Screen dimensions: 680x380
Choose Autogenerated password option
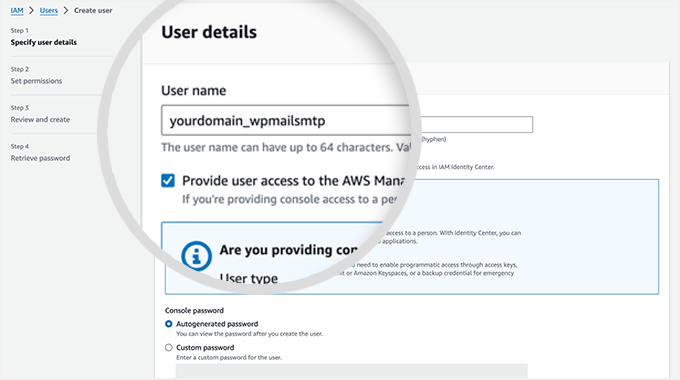coord(169,324)
